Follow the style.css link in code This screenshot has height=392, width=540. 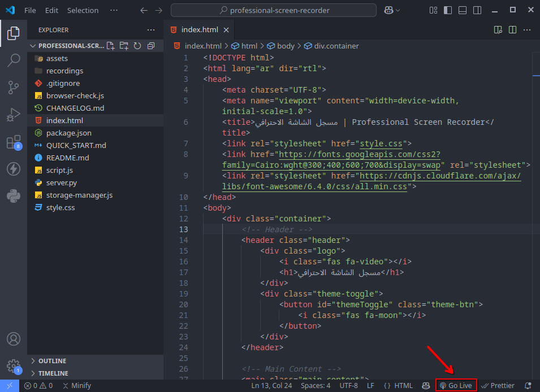[381, 143]
